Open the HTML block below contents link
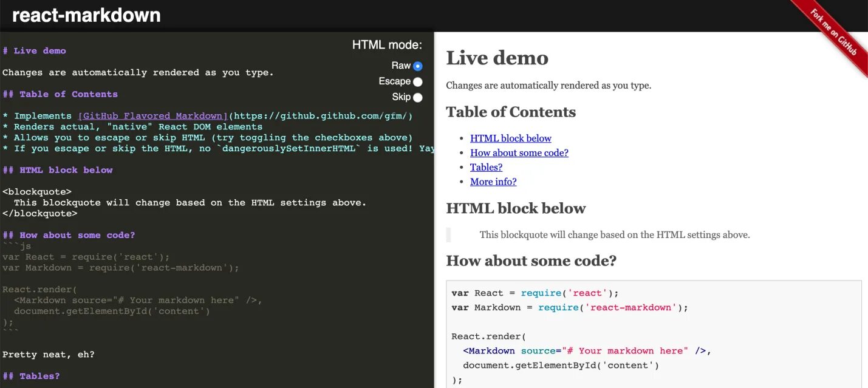The width and height of the screenshot is (868, 388). [x=511, y=138]
